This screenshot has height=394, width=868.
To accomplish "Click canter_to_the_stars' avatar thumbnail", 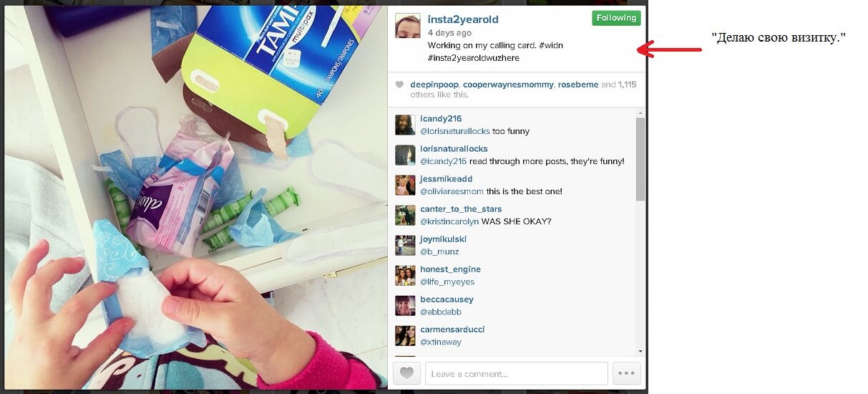I will tap(405, 215).
